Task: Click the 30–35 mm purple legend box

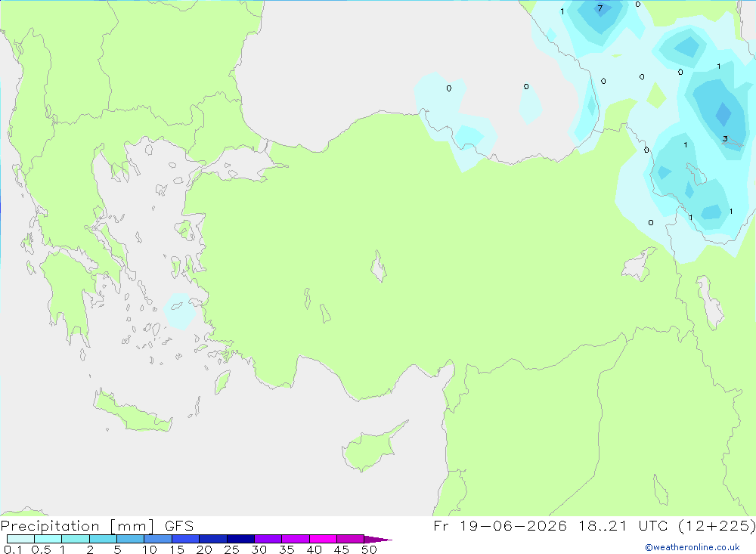Action: point(268,539)
